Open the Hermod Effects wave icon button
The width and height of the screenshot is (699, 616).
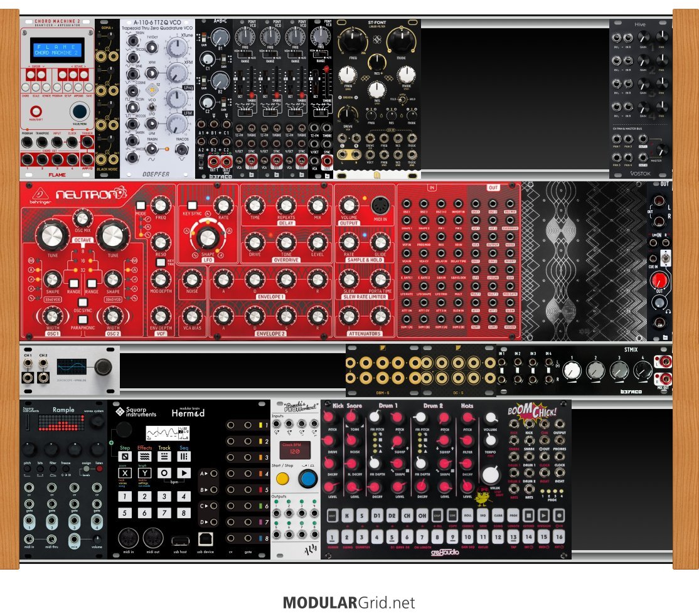click(144, 457)
